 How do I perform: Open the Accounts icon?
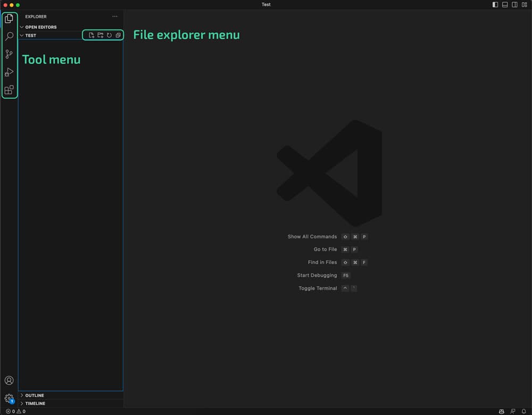[9, 380]
